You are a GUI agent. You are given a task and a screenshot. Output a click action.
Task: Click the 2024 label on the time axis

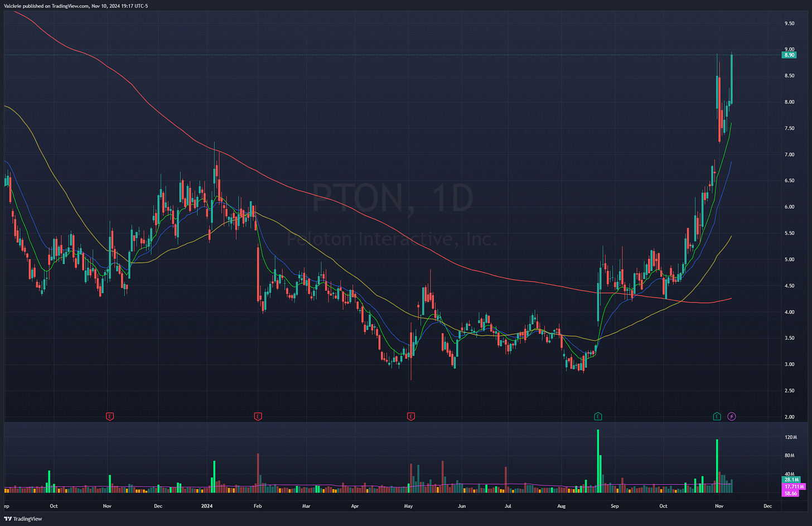point(207,506)
